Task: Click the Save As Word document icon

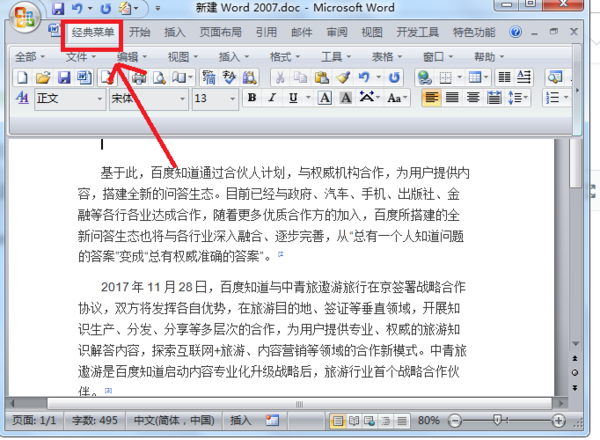Action: click(x=85, y=78)
